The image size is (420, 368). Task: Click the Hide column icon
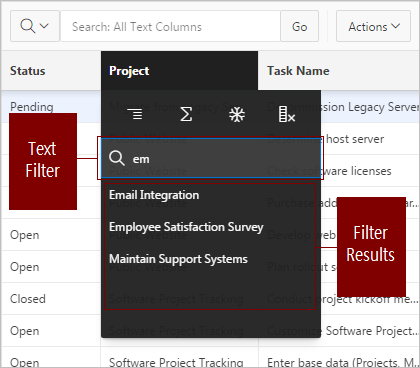point(287,114)
